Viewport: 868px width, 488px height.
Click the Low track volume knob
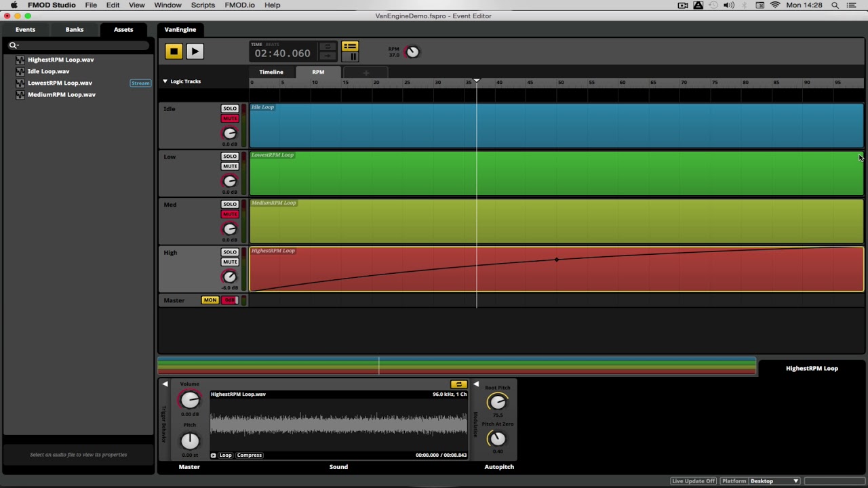point(230,181)
